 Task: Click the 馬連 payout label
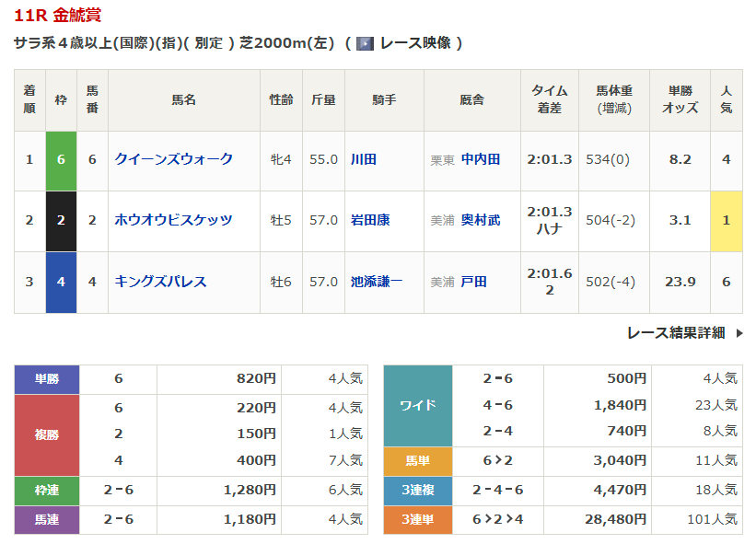(47, 520)
